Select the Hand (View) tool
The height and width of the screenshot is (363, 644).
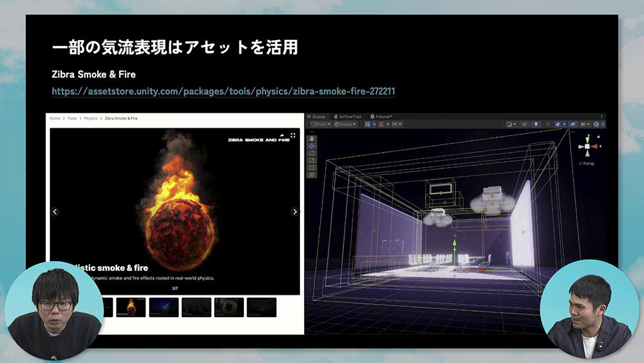(x=312, y=137)
